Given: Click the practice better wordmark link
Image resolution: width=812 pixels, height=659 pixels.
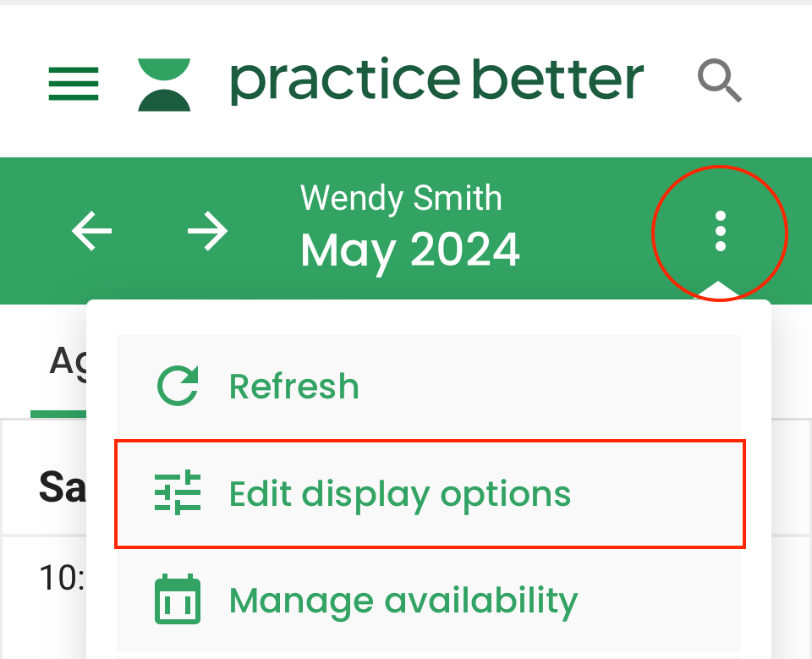Looking at the screenshot, I should [436, 82].
